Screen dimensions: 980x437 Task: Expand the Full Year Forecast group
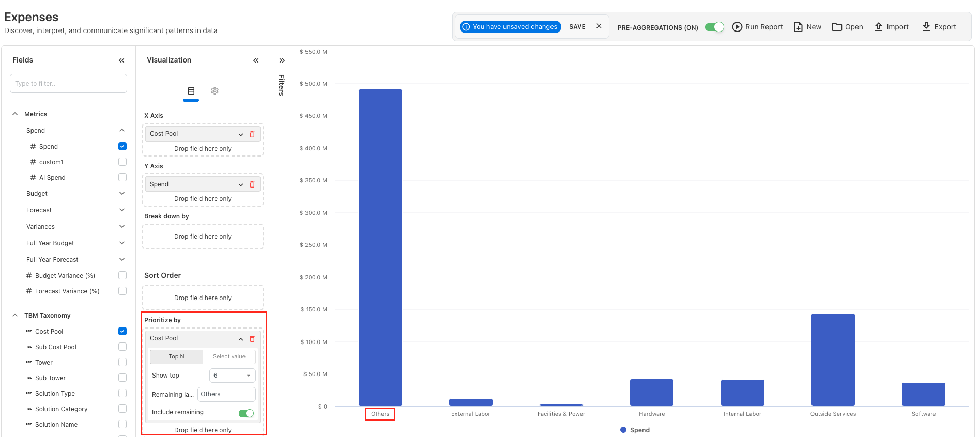pyautogui.click(x=122, y=259)
